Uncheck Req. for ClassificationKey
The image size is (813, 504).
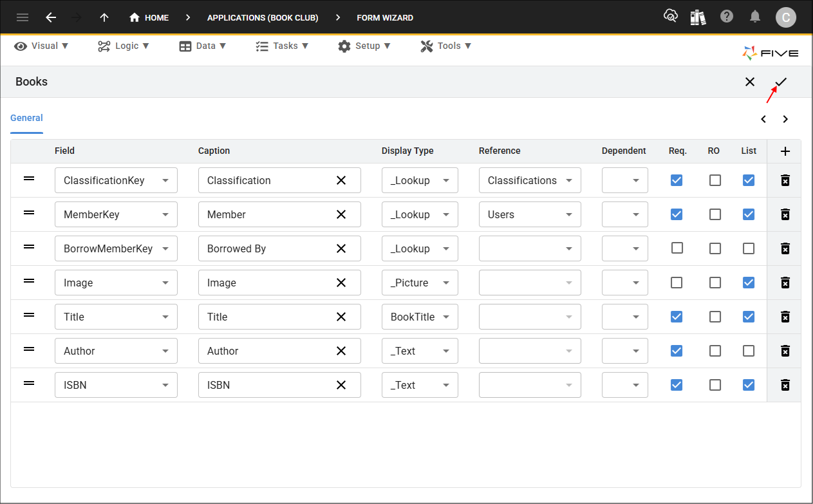pyautogui.click(x=677, y=180)
